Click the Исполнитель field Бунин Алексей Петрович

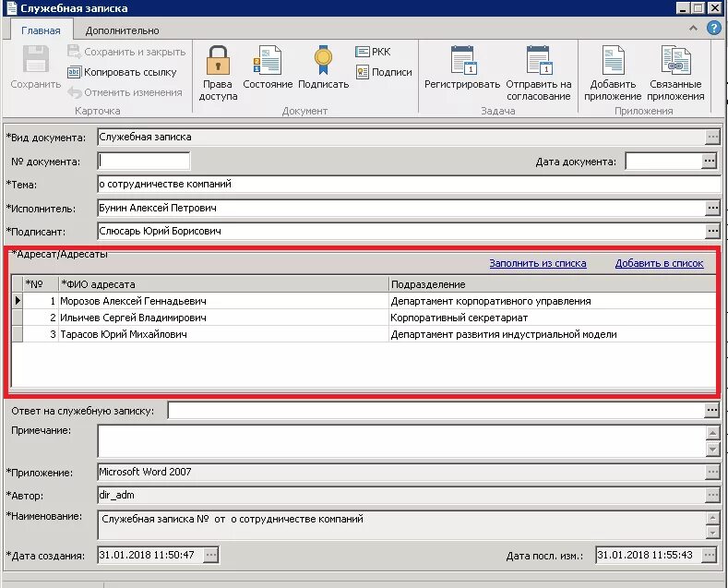(x=401, y=208)
